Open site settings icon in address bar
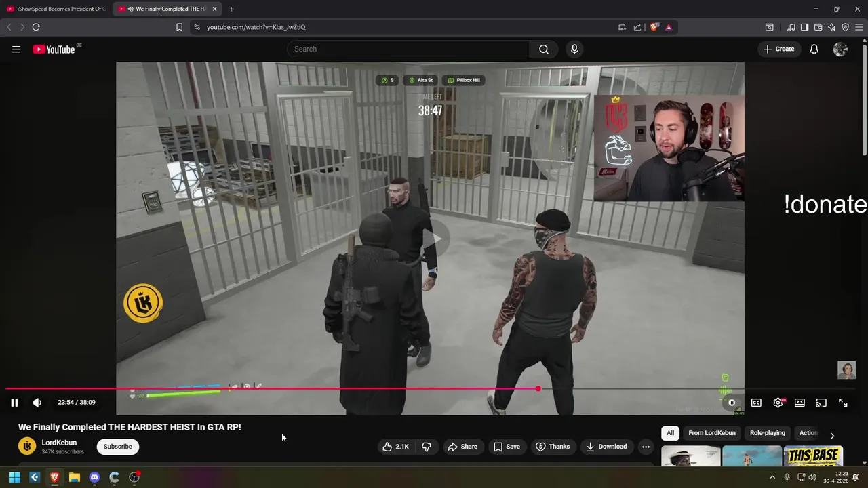The image size is (868, 488). 197,27
